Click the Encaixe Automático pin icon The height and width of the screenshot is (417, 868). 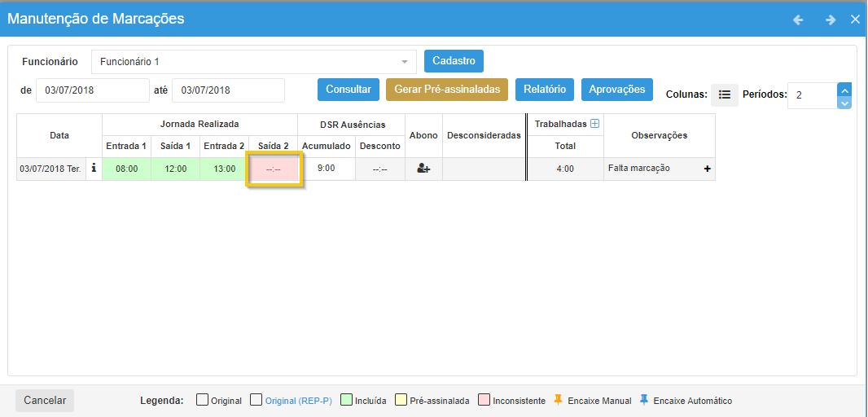[x=644, y=400]
